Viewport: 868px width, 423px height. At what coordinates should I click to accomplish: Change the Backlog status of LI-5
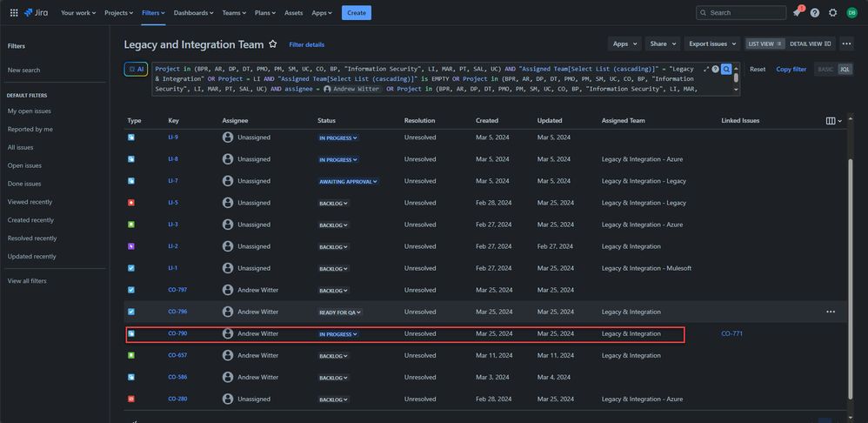pos(333,203)
